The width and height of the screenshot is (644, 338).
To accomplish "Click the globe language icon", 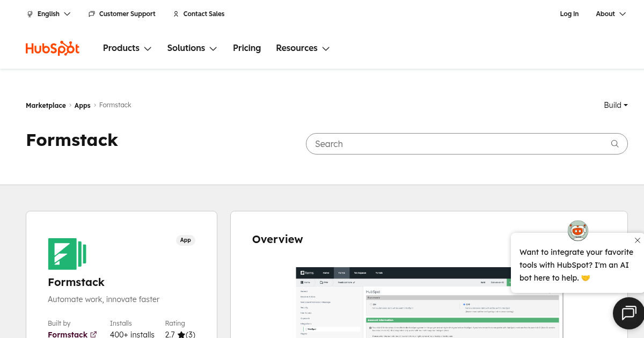I will click(30, 14).
